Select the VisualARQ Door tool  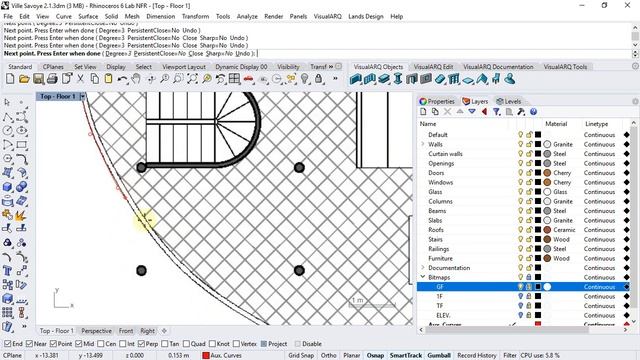coord(412,79)
